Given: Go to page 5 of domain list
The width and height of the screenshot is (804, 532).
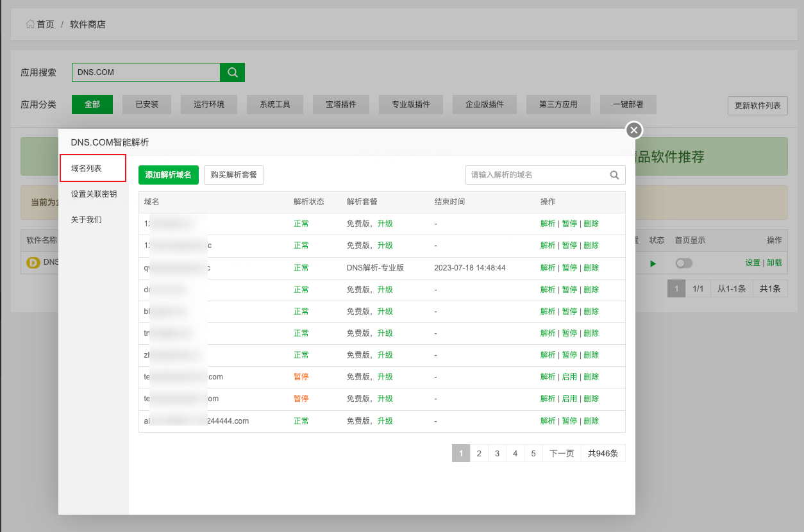Looking at the screenshot, I should coord(533,453).
